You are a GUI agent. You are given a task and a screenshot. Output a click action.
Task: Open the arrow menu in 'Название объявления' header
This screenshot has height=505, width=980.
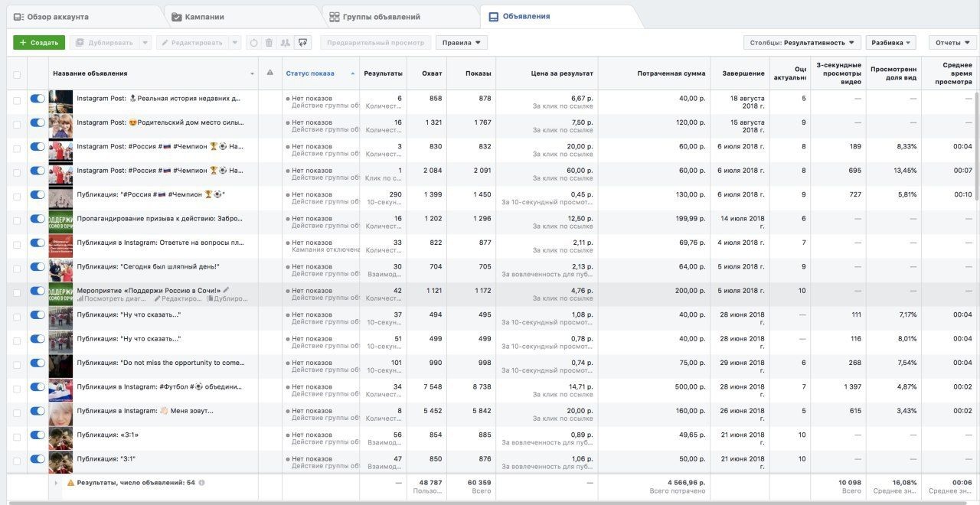(x=252, y=74)
